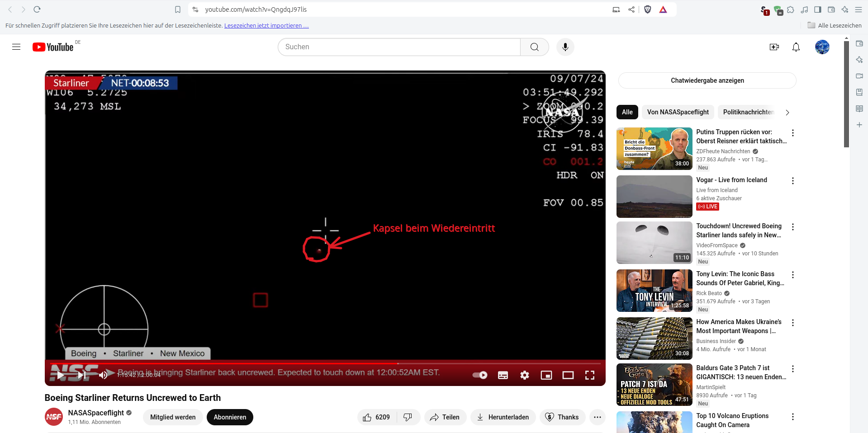The width and height of the screenshot is (868, 433).
Task: Click Teilen to share the video
Action: [445, 417]
